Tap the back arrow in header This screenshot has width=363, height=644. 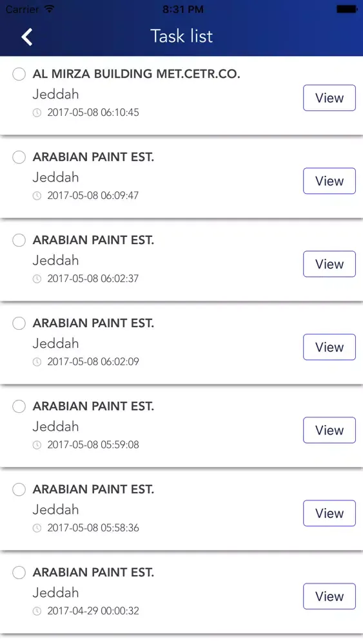26,37
